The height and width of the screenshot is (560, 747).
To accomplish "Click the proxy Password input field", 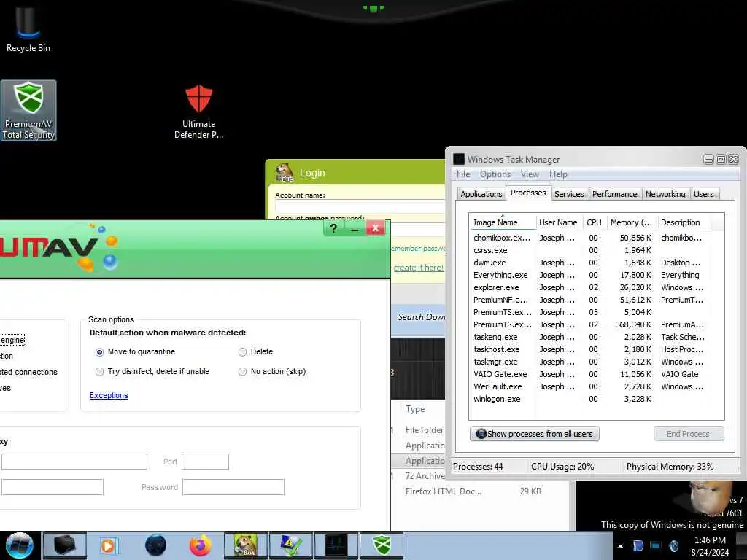I will pyautogui.click(x=233, y=487).
